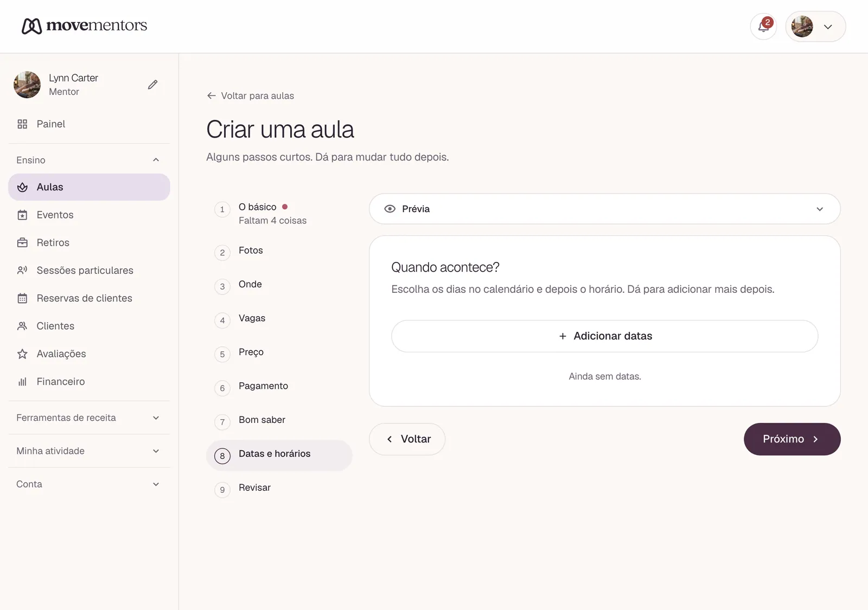
Task: Click the Adicionar datas button
Action: pos(604,336)
